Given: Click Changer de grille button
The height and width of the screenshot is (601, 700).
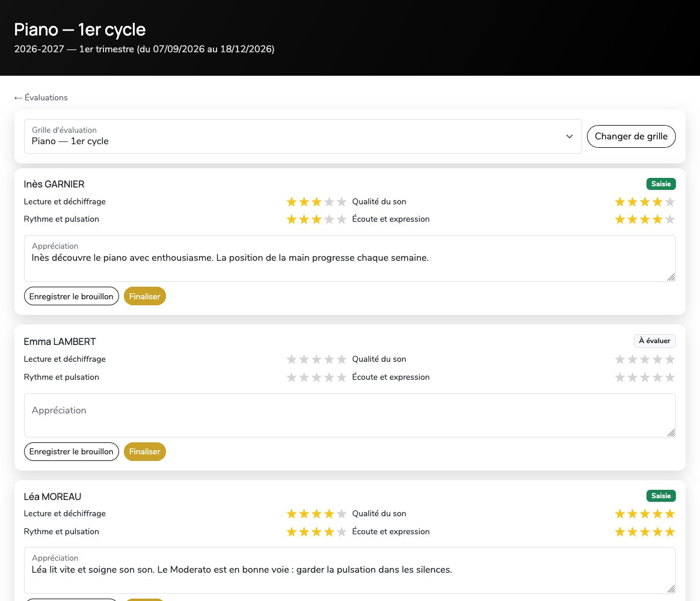Looking at the screenshot, I should (631, 136).
